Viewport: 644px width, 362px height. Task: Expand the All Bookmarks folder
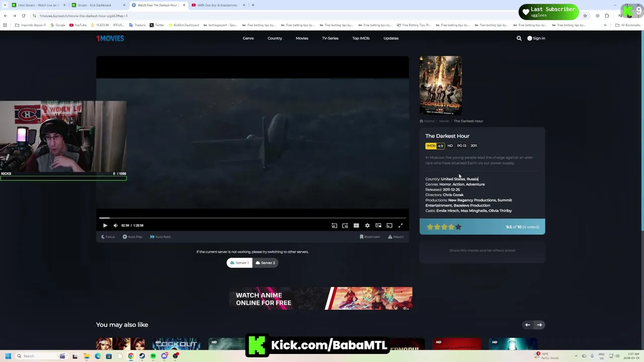coord(628,25)
